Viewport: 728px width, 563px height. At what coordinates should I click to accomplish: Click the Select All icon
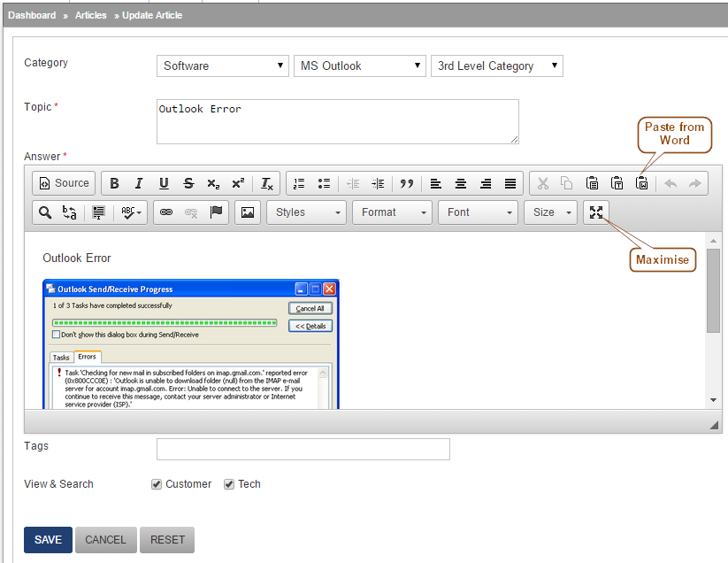(x=98, y=212)
